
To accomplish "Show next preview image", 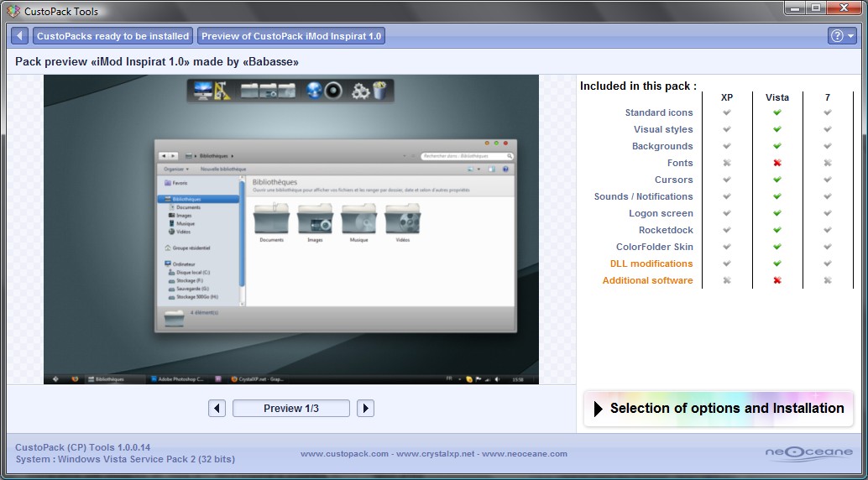I will coord(365,409).
